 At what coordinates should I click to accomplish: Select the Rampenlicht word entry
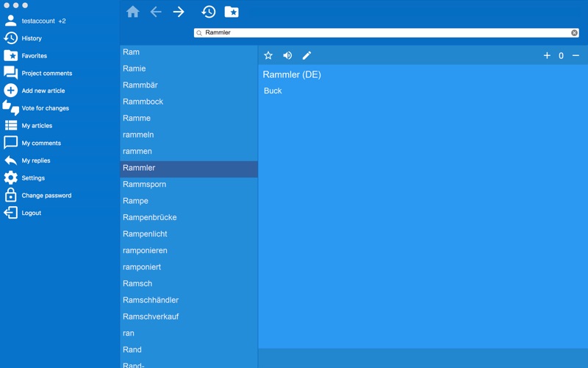click(189, 233)
